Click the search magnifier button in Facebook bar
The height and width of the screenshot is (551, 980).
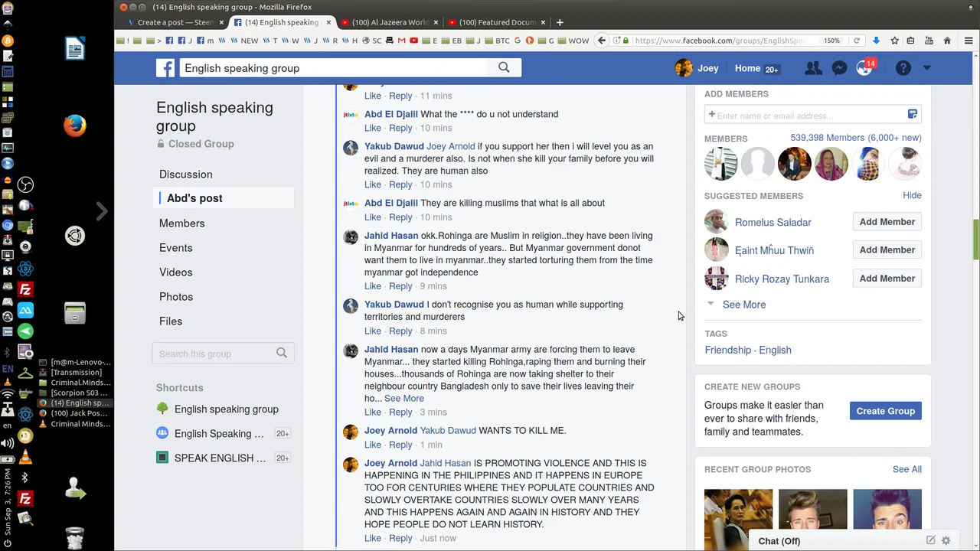click(x=504, y=67)
